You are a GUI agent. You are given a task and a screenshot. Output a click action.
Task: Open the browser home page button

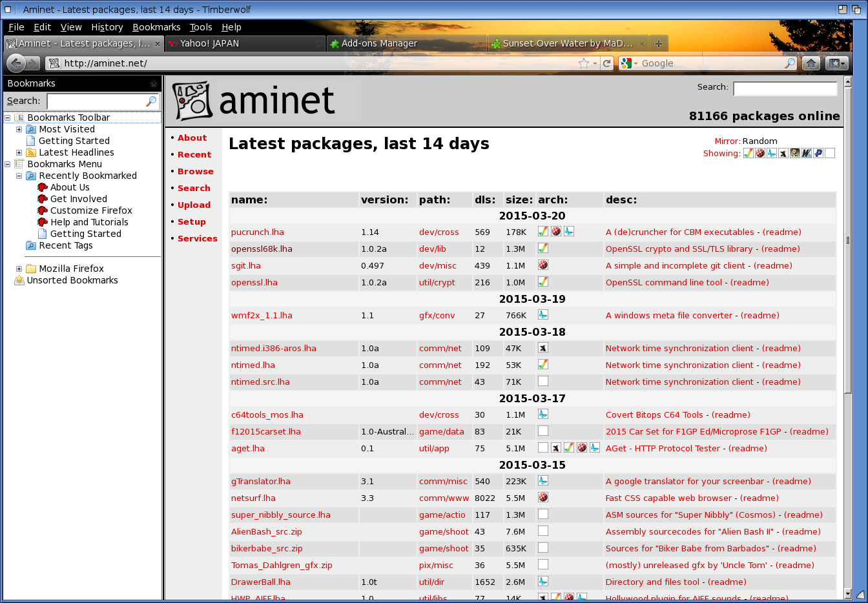pyautogui.click(x=811, y=63)
